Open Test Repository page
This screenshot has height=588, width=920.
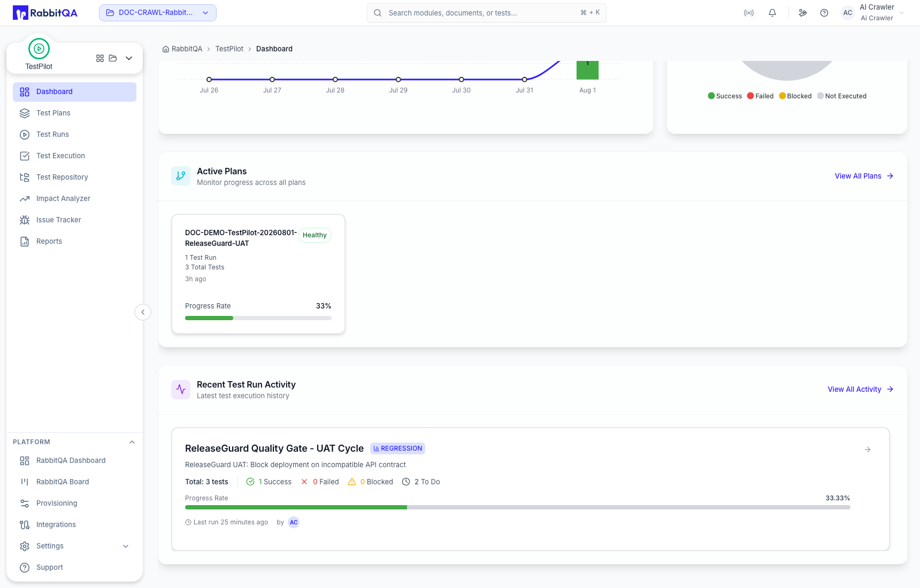click(x=74, y=177)
